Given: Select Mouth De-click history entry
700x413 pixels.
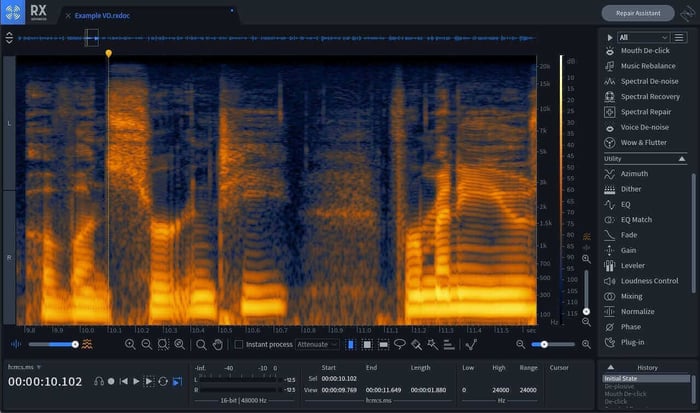Looking at the screenshot, I should pyautogui.click(x=625, y=394).
